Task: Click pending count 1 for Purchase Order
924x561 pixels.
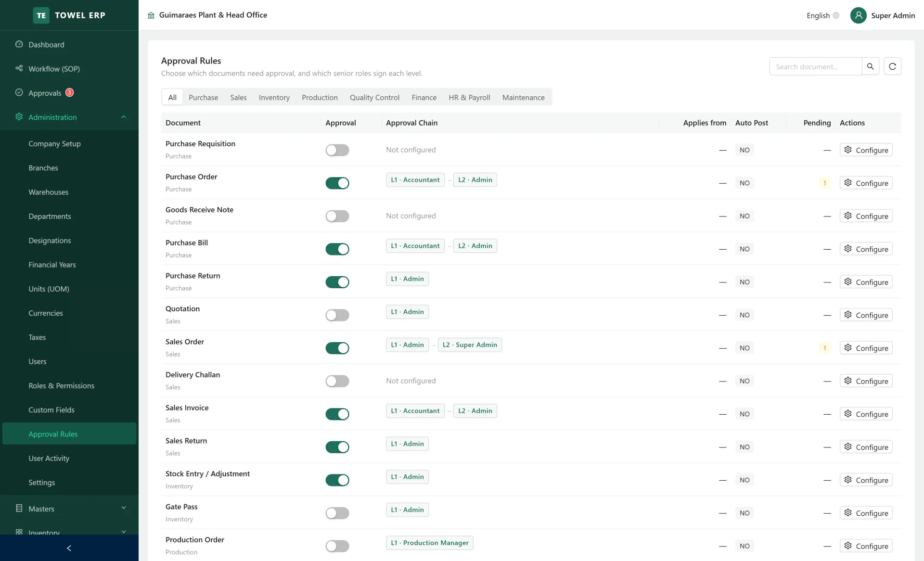Action: 825,183
